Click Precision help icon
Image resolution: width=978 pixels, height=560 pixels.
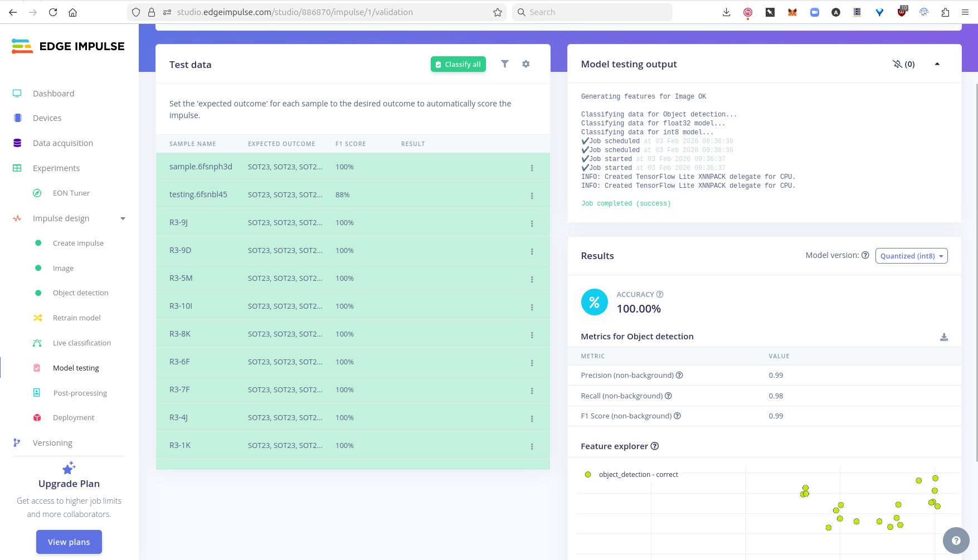click(679, 375)
